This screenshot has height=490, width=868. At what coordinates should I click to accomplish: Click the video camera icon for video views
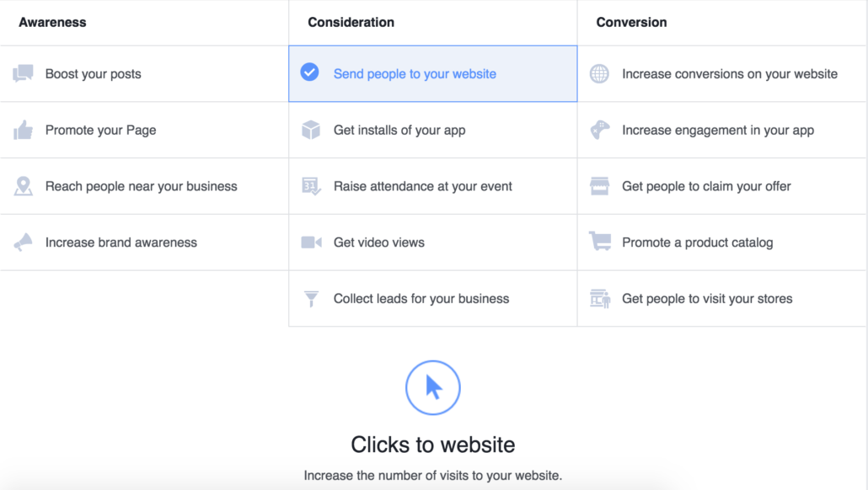coord(311,242)
